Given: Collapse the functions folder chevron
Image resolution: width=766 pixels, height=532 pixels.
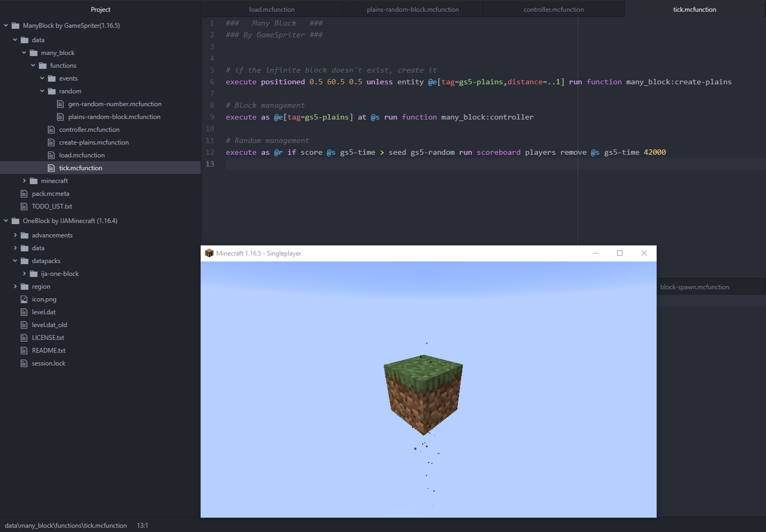Looking at the screenshot, I should 33,65.
